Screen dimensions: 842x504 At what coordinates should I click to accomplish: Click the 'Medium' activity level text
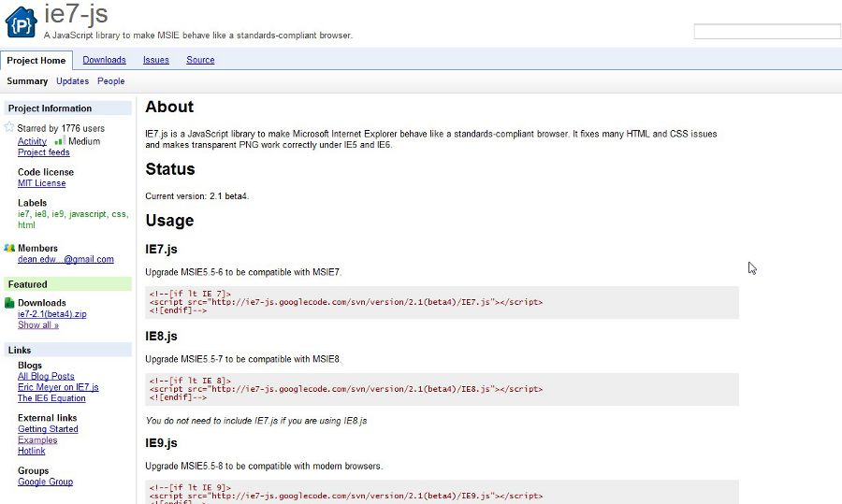click(84, 141)
